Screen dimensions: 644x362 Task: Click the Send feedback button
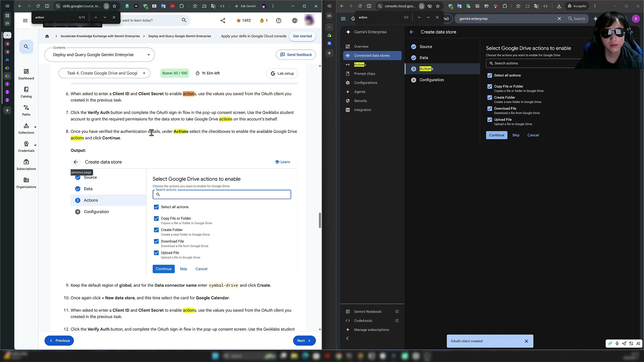(296, 55)
